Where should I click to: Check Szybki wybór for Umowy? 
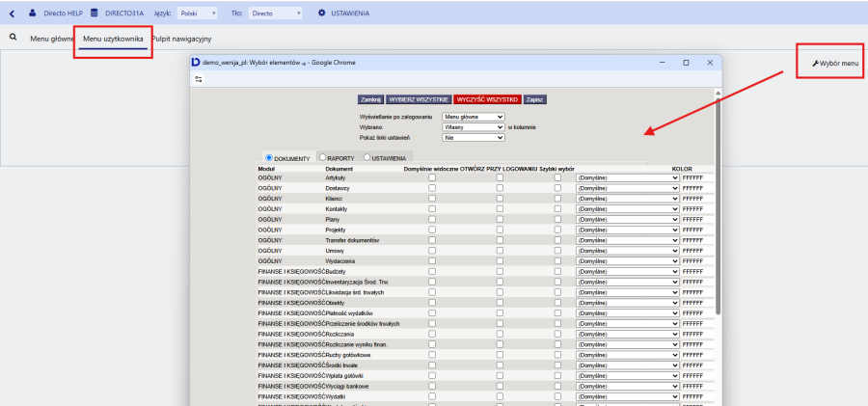[558, 251]
